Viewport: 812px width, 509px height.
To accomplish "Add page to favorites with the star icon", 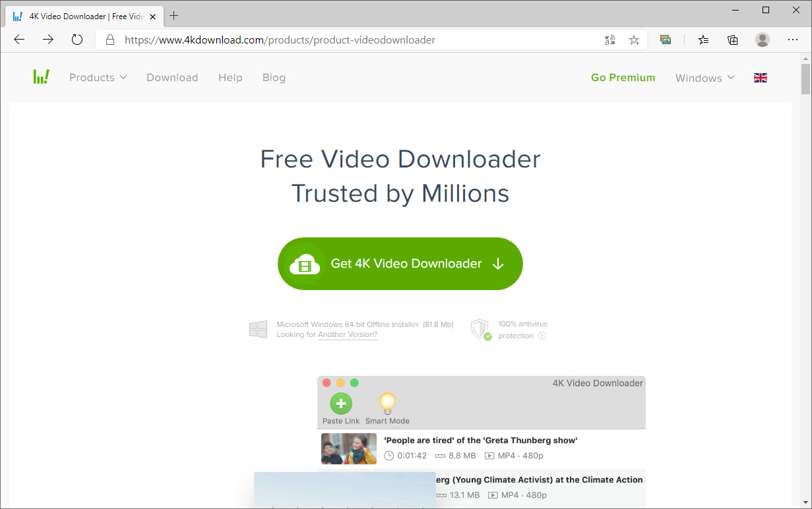I will point(634,40).
